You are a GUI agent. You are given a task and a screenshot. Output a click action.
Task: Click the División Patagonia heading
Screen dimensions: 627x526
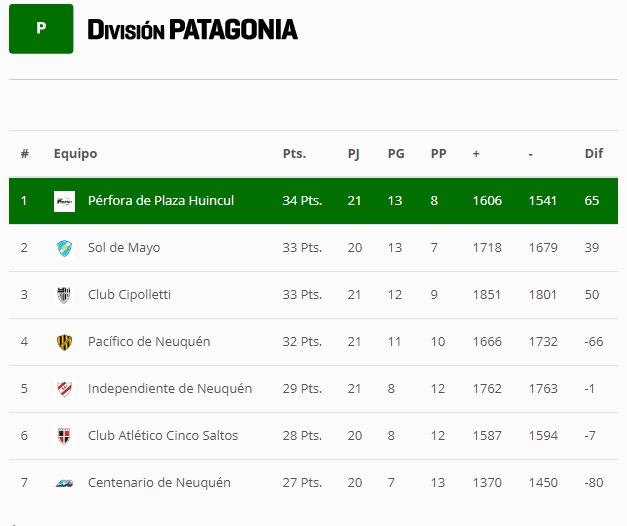point(192,29)
